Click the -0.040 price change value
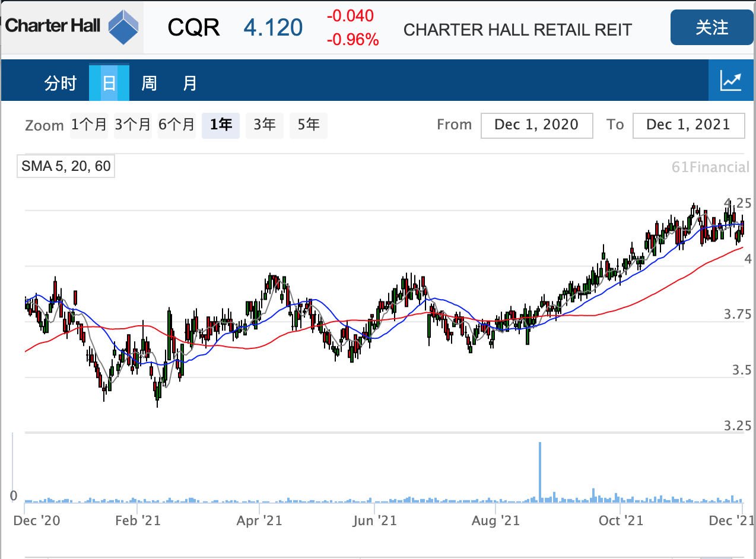Screen dimensions: 756x559 coord(350,15)
